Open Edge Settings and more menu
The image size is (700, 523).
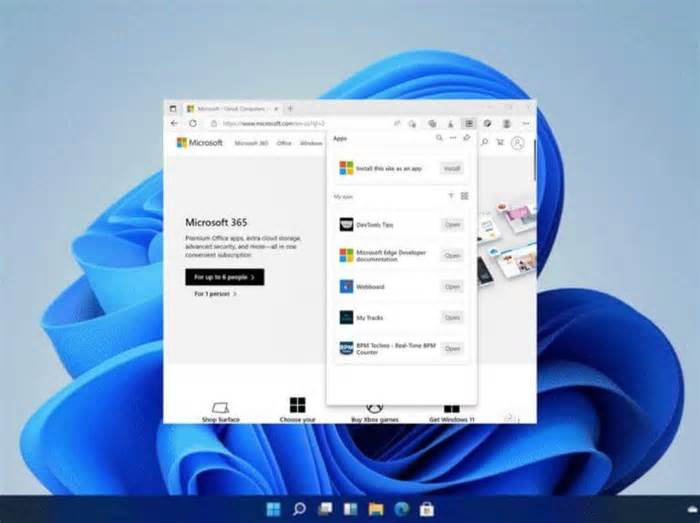(x=526, y=124)
